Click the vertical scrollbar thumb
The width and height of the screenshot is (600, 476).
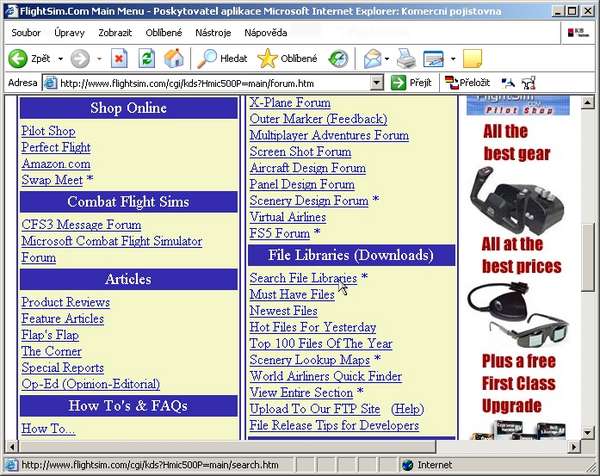pyautogui.click(x=587, y=258)
